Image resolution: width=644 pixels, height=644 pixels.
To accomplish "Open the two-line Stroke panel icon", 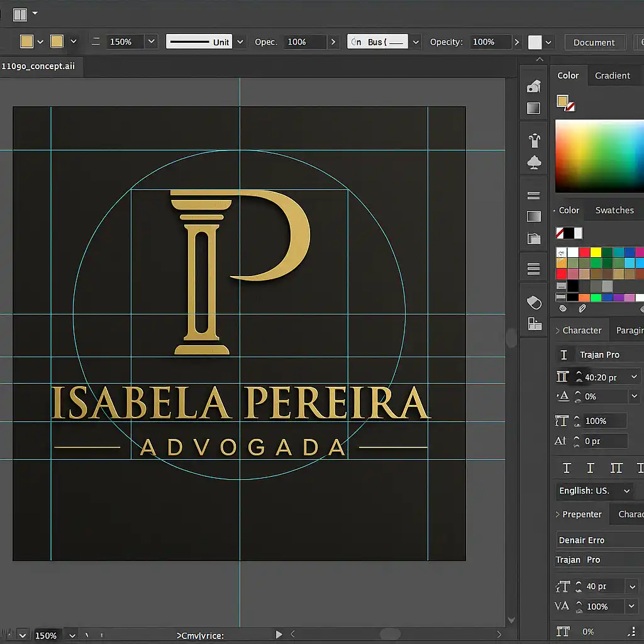I will pyautogui.click(x=533, y=196).
